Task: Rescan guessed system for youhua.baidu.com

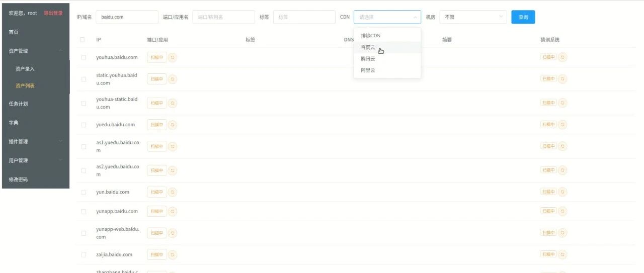Action: [x=562, y=57]
